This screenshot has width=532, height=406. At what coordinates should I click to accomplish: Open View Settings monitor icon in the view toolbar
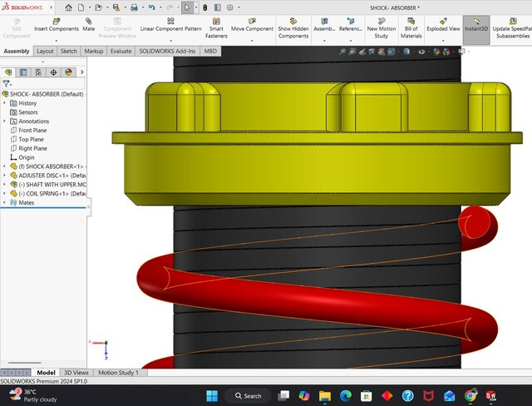coord(462,52)
